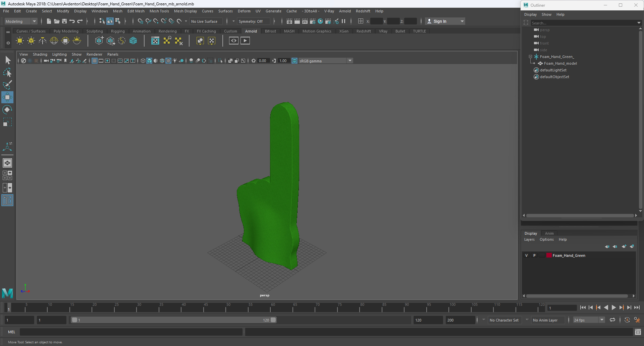This screenshot has height=346, width=644.
Task: Open the Arnold menu in menu bar
Action: coord(345,11)
